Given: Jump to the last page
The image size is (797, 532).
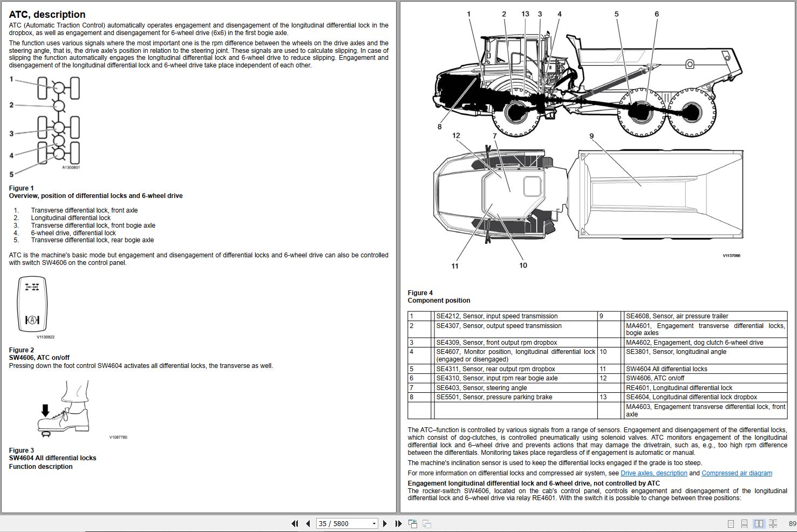Looking at the screenshot, I should tap(398, 523).
